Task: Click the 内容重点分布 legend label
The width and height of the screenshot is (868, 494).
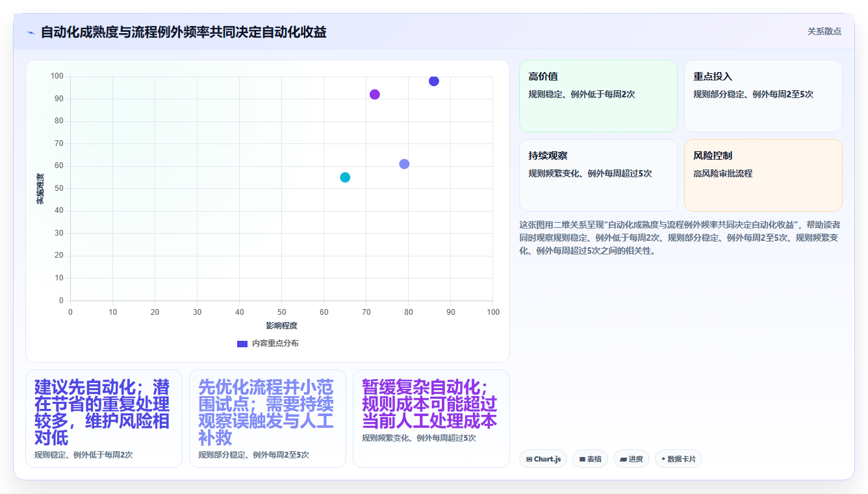Action: pos(275,343)
